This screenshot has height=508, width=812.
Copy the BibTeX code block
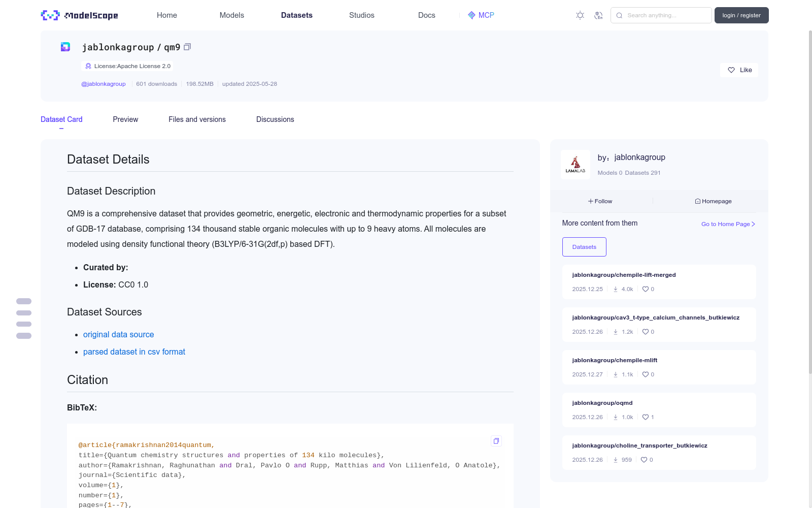coord(496,441)
